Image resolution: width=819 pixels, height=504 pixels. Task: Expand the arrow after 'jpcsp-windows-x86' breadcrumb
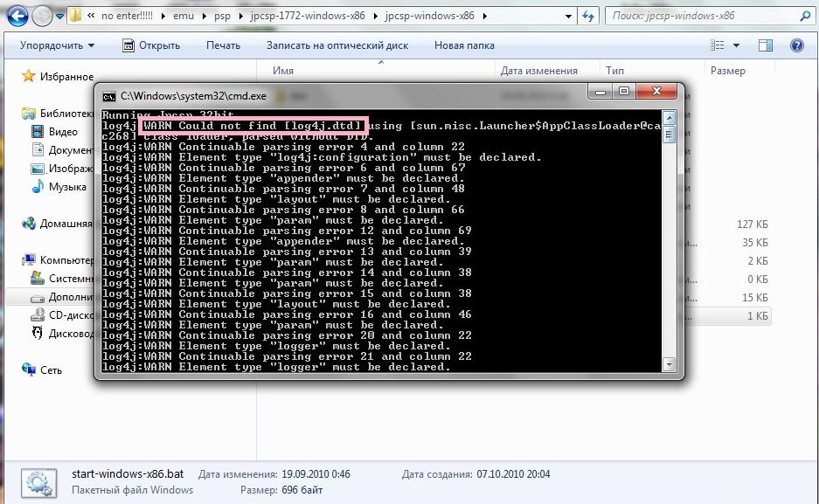coord(485,17)
